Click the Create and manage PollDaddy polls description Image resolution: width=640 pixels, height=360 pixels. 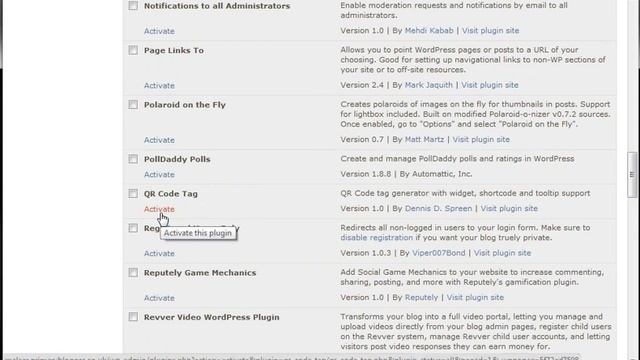(457, 158)
